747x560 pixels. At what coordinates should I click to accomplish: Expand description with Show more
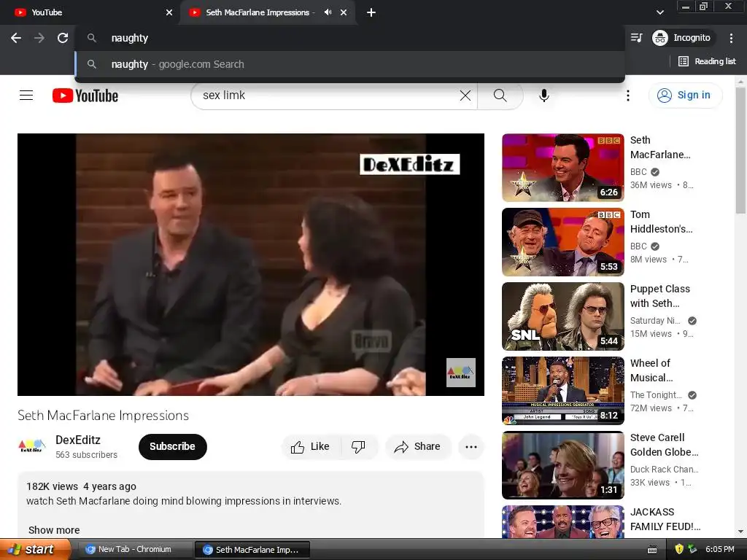click(x=54, y=530)
